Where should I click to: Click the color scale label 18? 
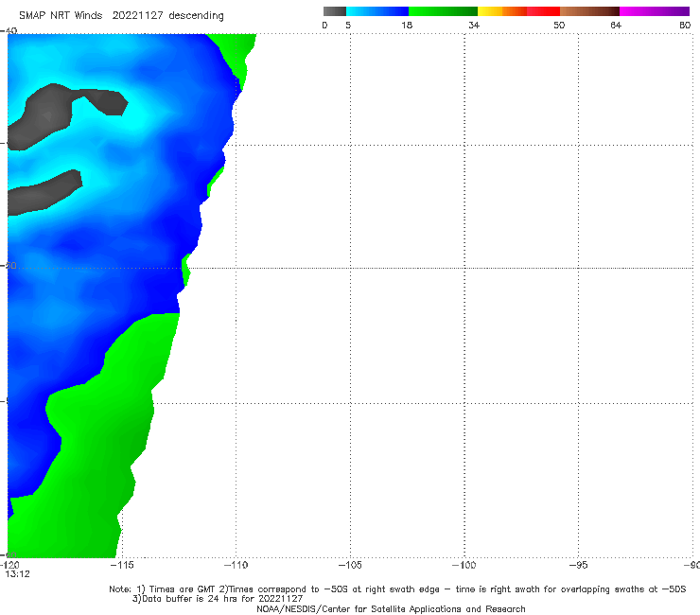(x=407, y=25)
